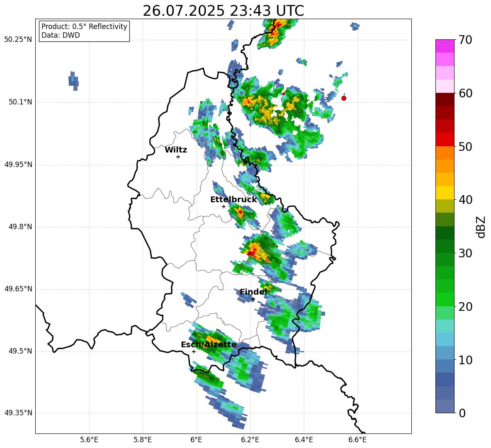Click the yellow colorbar segment at 40
This screenshot has width=491, height=448.
(x=445, y=193)
